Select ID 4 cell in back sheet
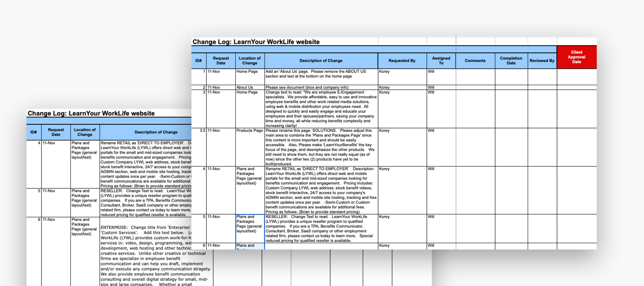Viewport: 644px width, 286px height. (34, 164)
